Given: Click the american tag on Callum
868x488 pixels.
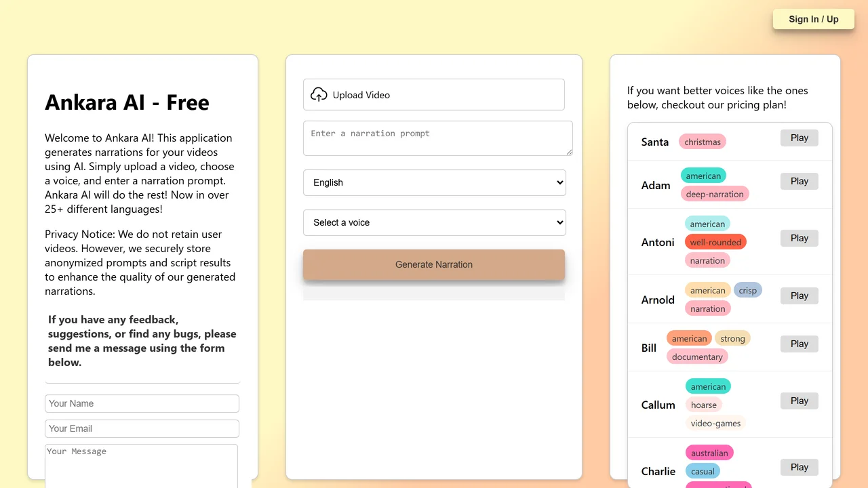Looking at the screenshot, I should [x=708, y=386].
